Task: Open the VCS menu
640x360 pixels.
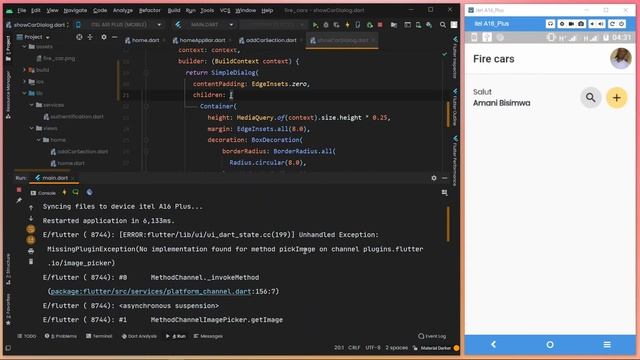Action: pyautogui.click(x=225, y=10)
